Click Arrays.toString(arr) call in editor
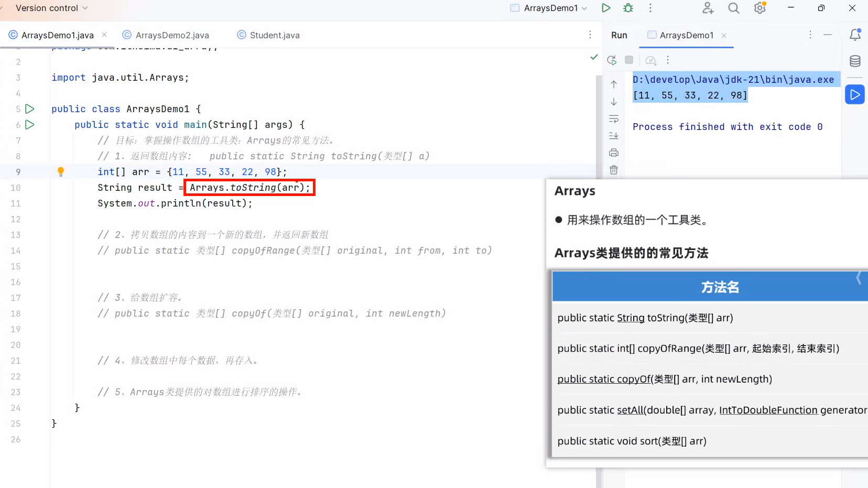This screenshot has width=868, height=488. click(249, 188)
